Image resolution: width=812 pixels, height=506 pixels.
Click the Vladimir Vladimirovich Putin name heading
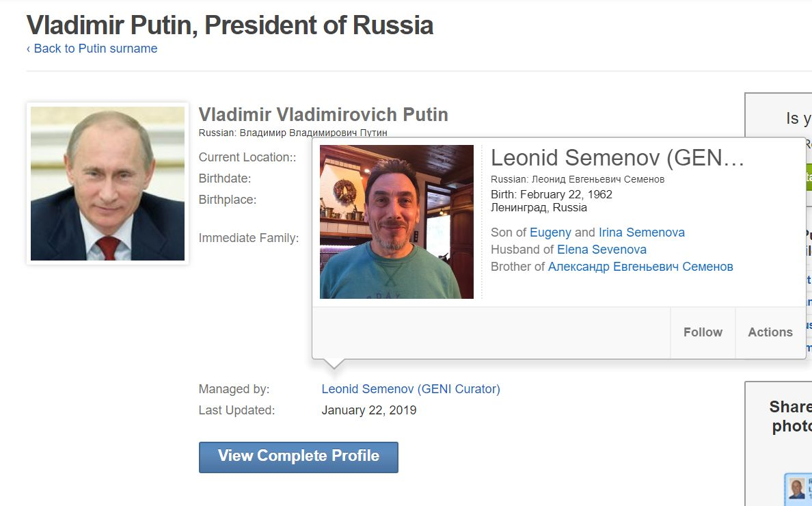point(323,115)
